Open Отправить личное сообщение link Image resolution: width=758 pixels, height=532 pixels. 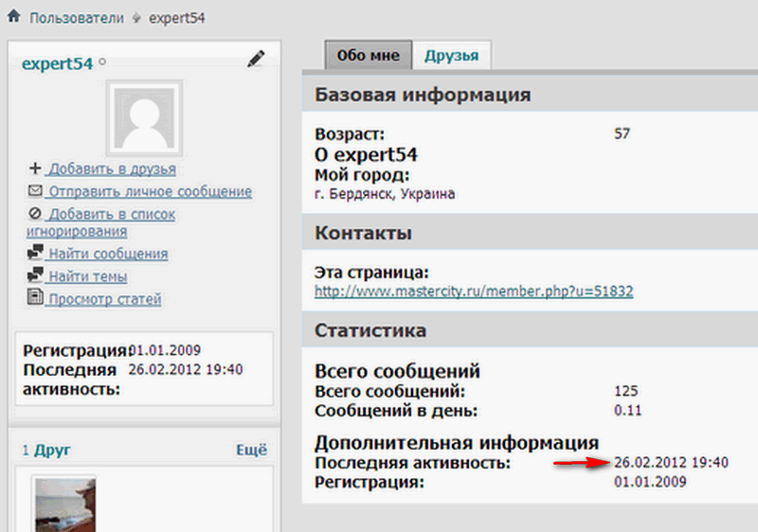pos(151,191)
